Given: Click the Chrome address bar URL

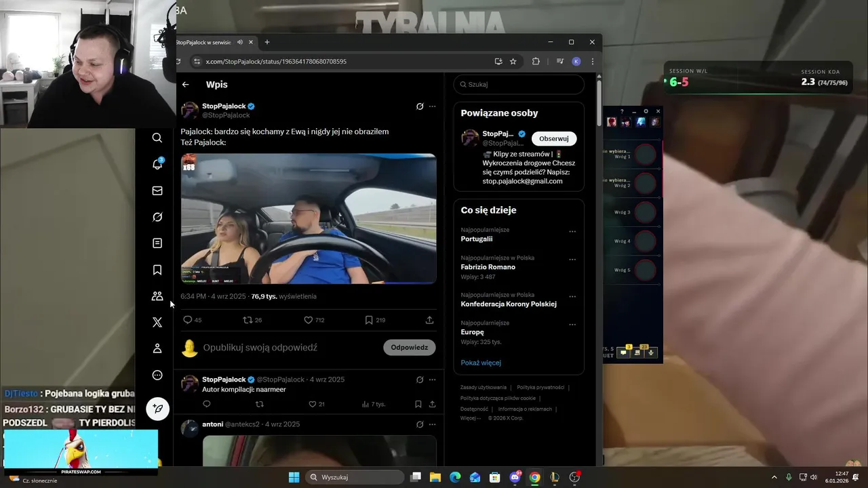Looking at the screenshot, I should pyautogui.click(x=276, y=62).
